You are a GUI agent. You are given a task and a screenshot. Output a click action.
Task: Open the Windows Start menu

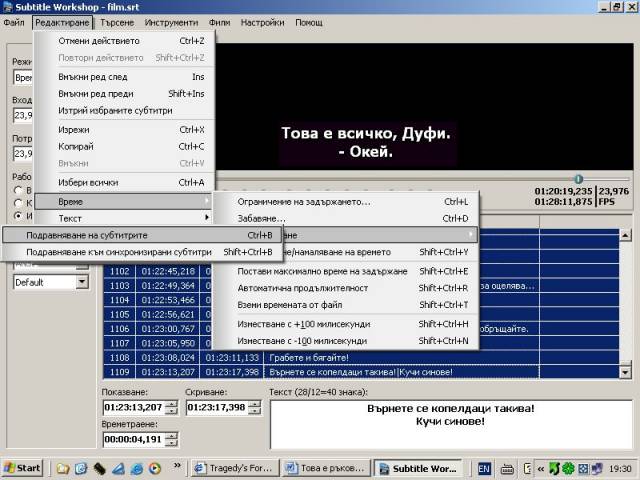point(22,468)
